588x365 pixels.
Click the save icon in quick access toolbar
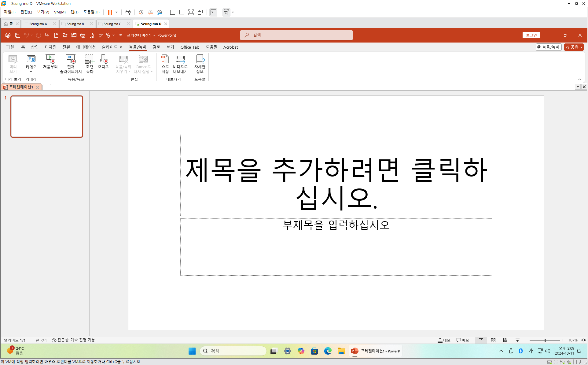[x=18, y=35]
